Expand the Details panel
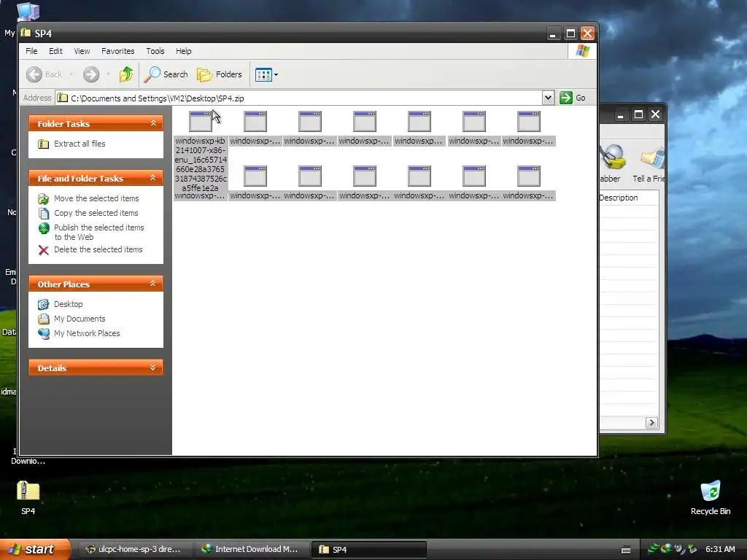Viewport: 747px width, 560px height. coord(153,367)
